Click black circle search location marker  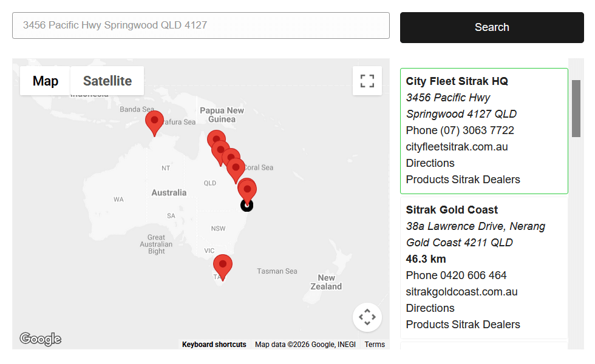point(246,206)
